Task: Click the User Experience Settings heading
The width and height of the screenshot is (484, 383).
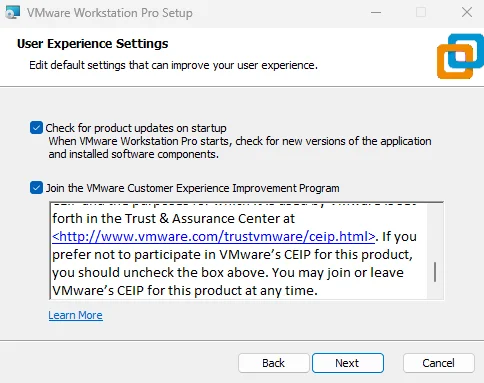Action: coord(93,44)
